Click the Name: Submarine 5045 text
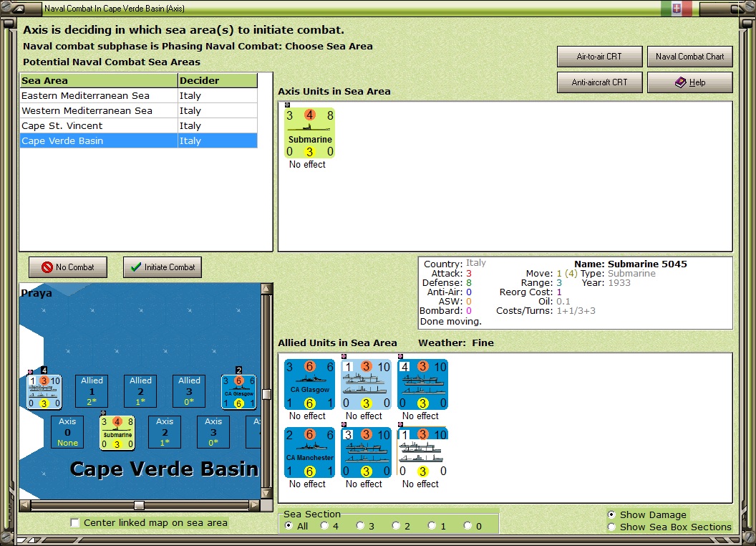 630,264
